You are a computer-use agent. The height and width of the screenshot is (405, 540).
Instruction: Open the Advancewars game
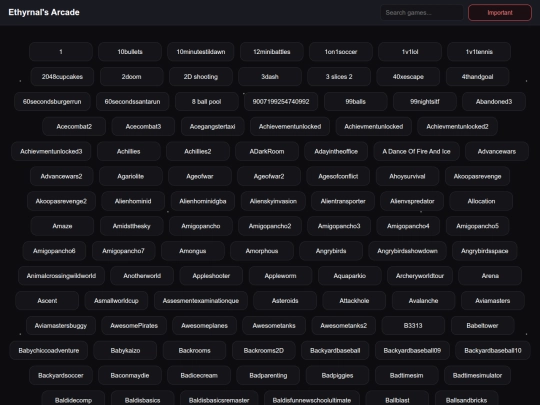tap(497, 151)
